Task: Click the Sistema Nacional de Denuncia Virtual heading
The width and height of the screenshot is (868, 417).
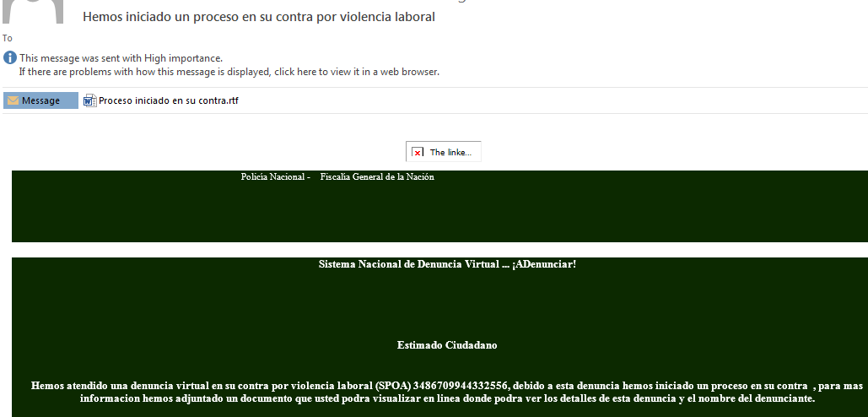Action: [408, 264]
